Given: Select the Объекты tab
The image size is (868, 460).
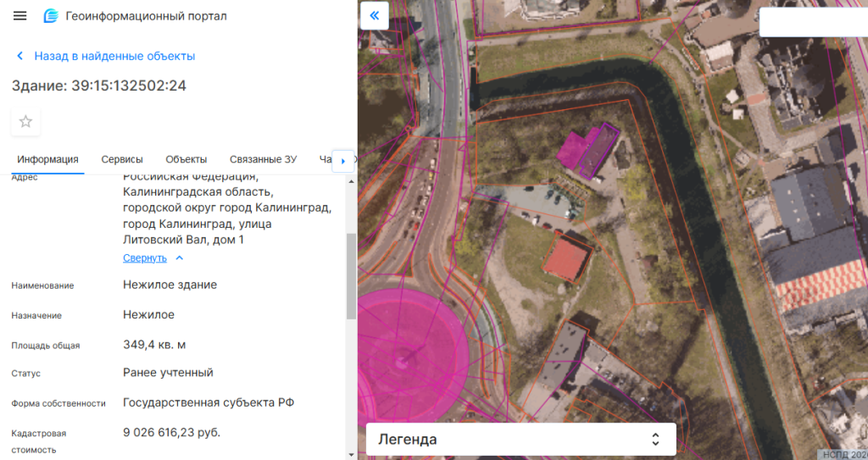Looking at the screenshot, I should click(186, 159).
